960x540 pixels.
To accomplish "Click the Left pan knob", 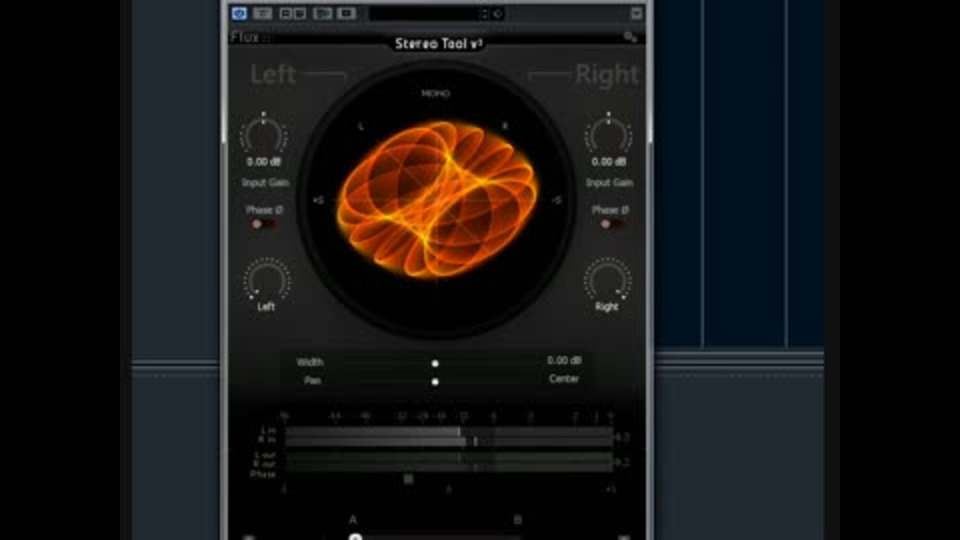I will pos(266,279).
